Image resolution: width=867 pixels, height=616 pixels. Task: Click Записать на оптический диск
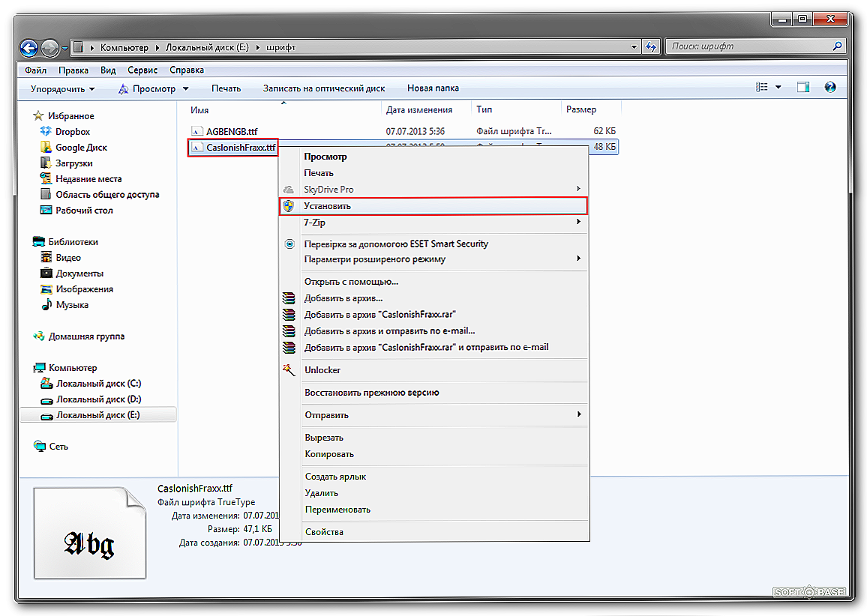tap(324, 88)
